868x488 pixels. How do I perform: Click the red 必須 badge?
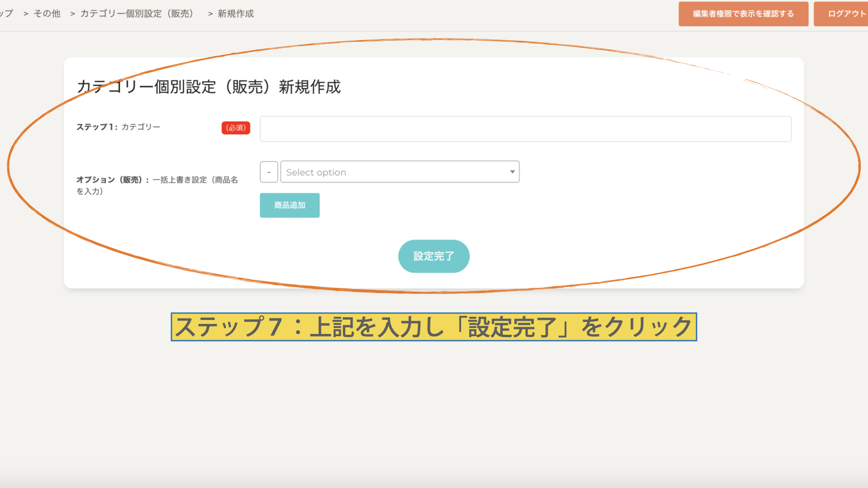(x=236, y=128)
